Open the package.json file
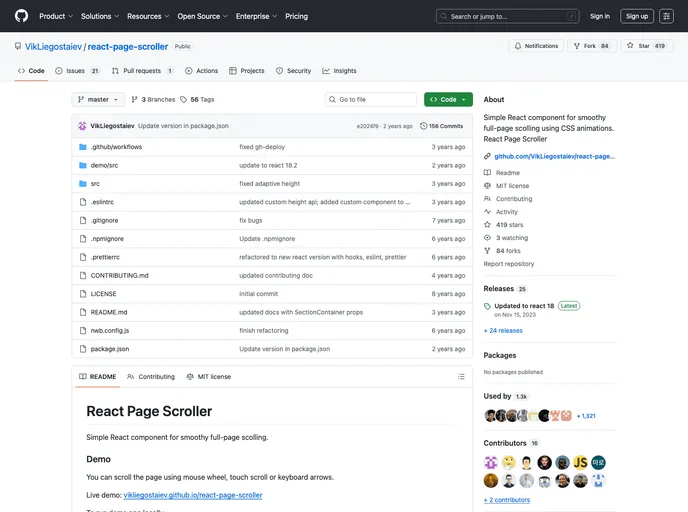Image resolution: width=688 pixels, height=512 pixels. (x=110, y=349)
